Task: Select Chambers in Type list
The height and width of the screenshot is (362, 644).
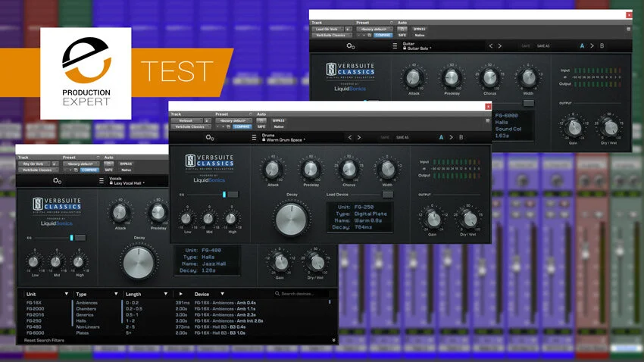Action: tap(86, 309)
